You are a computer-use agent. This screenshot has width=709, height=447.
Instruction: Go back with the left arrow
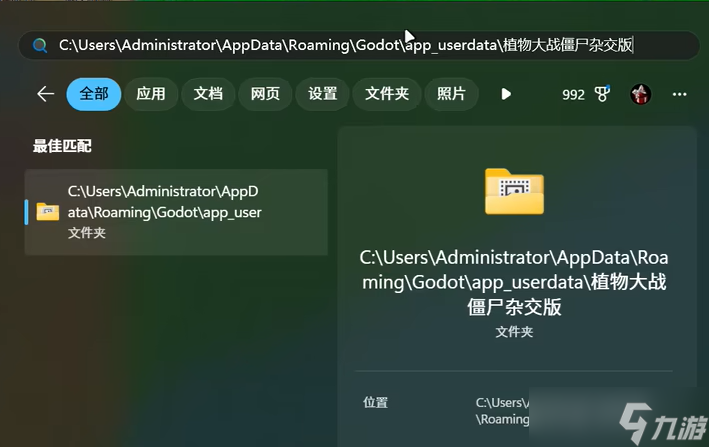coord(46,94)
